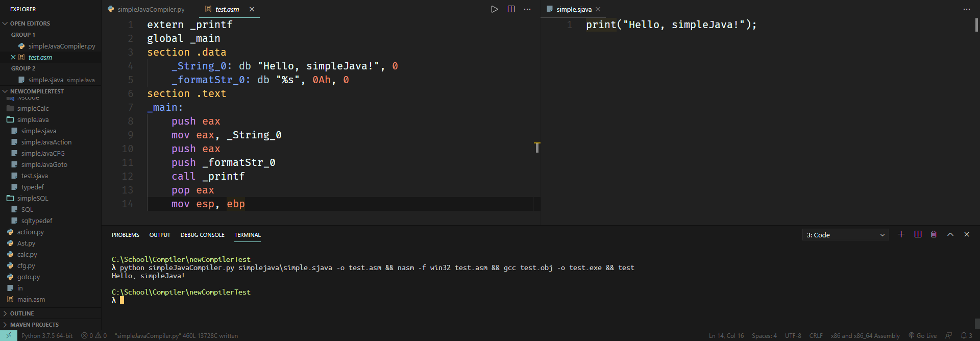
Task: Change language mode 'x86 and x86_64 Assembly'
Action: pos(865,335)
